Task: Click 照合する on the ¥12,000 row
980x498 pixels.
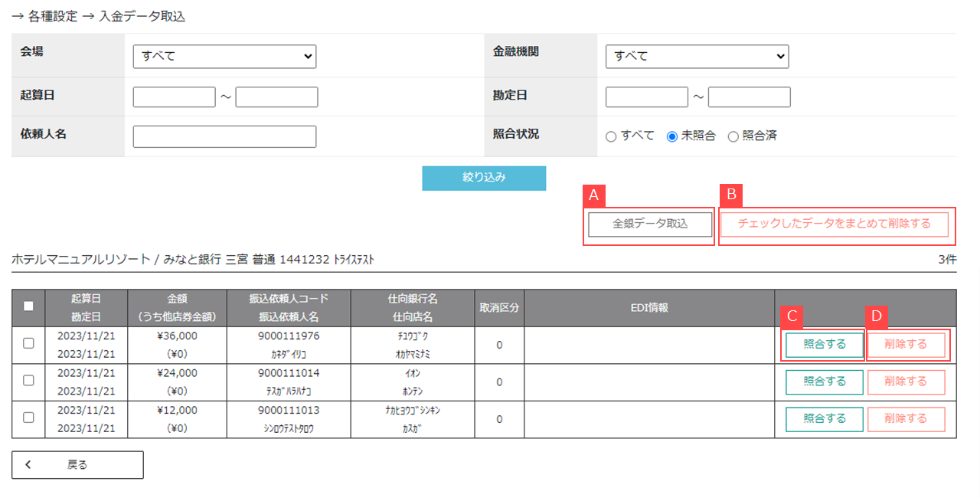Action: pos(824,419)
